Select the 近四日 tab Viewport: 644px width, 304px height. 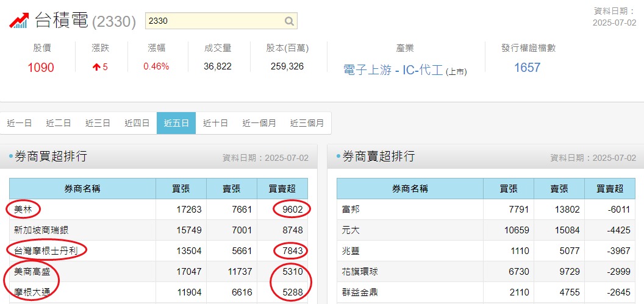pos(137,123)
